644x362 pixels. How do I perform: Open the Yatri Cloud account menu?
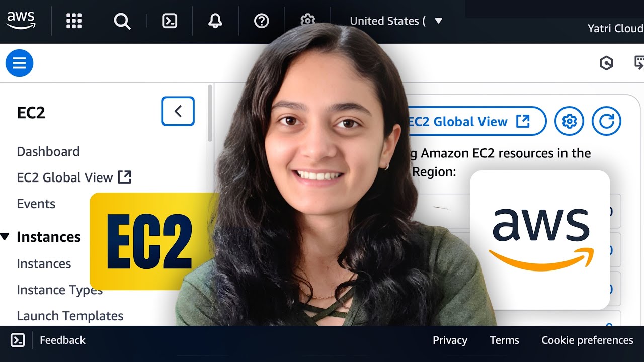(615, 28)
